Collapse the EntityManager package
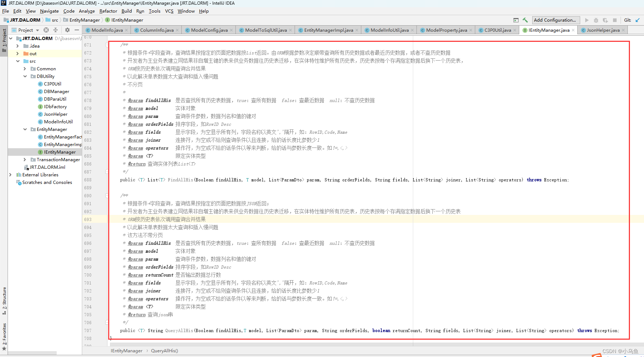Screen dimensions: 644x357 [x=25, y=129]
